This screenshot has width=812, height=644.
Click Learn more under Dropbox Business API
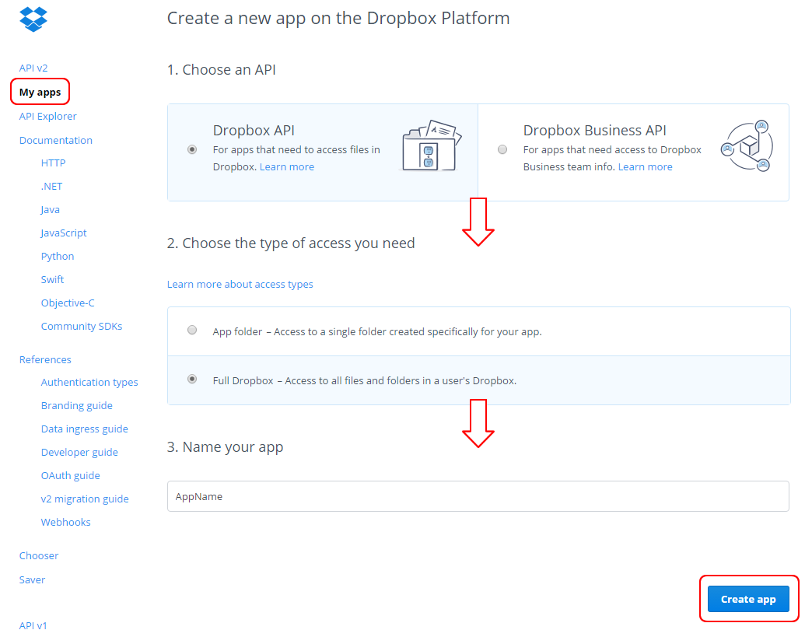tap(646, 166)
